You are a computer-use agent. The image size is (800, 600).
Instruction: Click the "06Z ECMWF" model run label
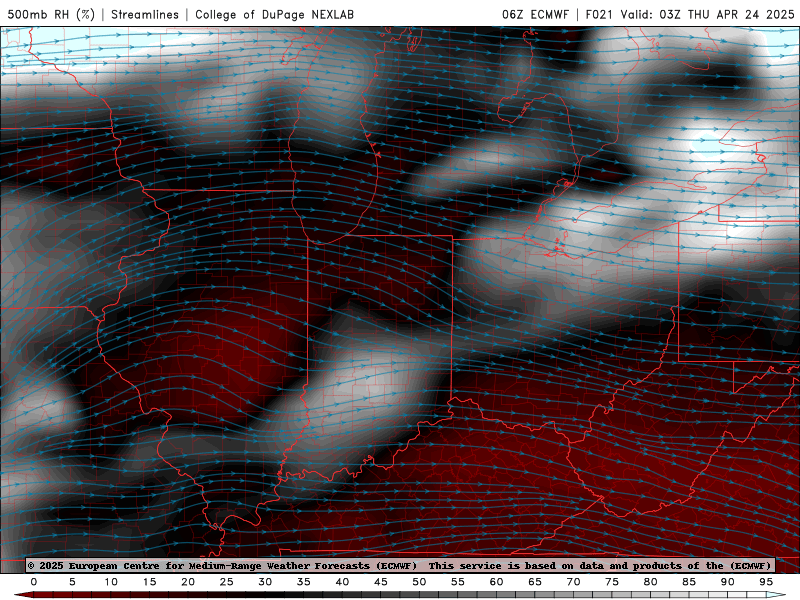click(535, 14)
